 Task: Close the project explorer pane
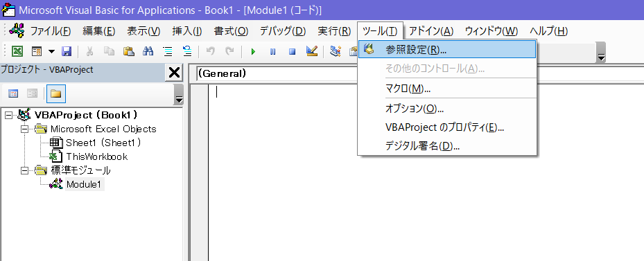pyautogui.click(x=174, y=73)
